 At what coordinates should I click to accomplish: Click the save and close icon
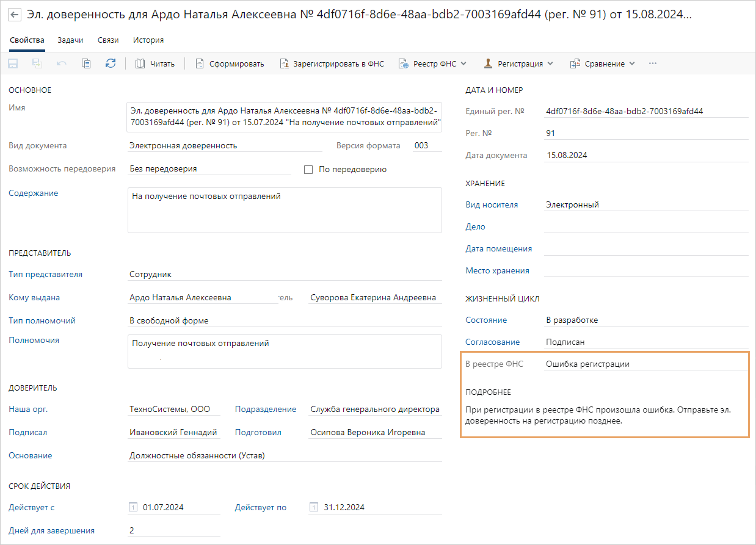pos(37,63)
